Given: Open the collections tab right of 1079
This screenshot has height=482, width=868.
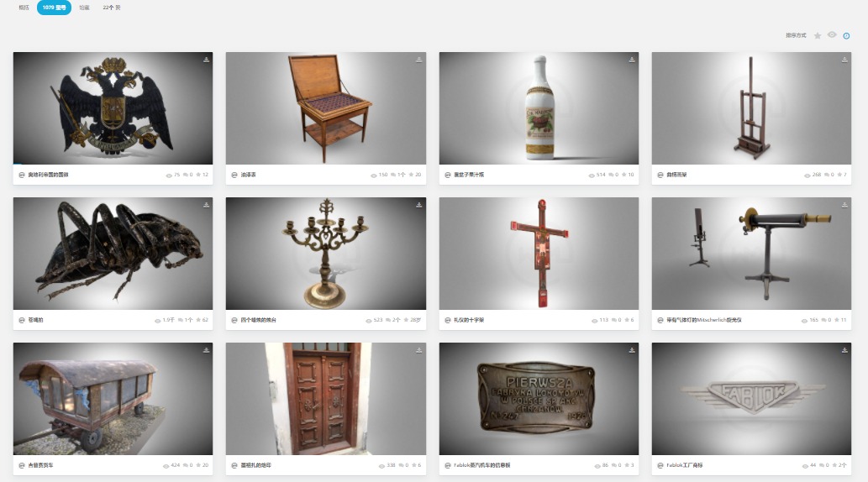Looking at the screenshot, I should 84,8.
